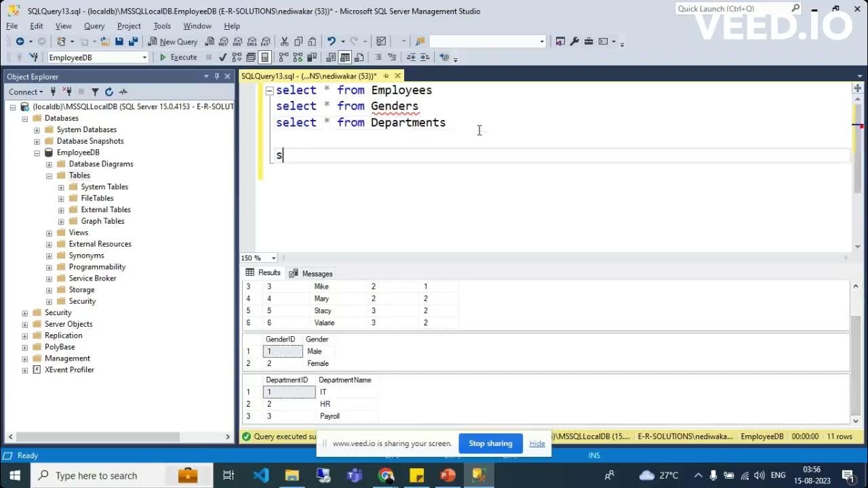Open the Connect dropdown in Object Explorer
Viewport: 868px width, 488px height.
tap(26, 91)
